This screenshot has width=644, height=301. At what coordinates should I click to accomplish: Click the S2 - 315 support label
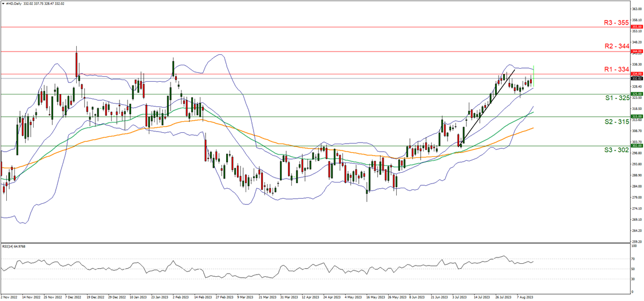pos(617,121)
